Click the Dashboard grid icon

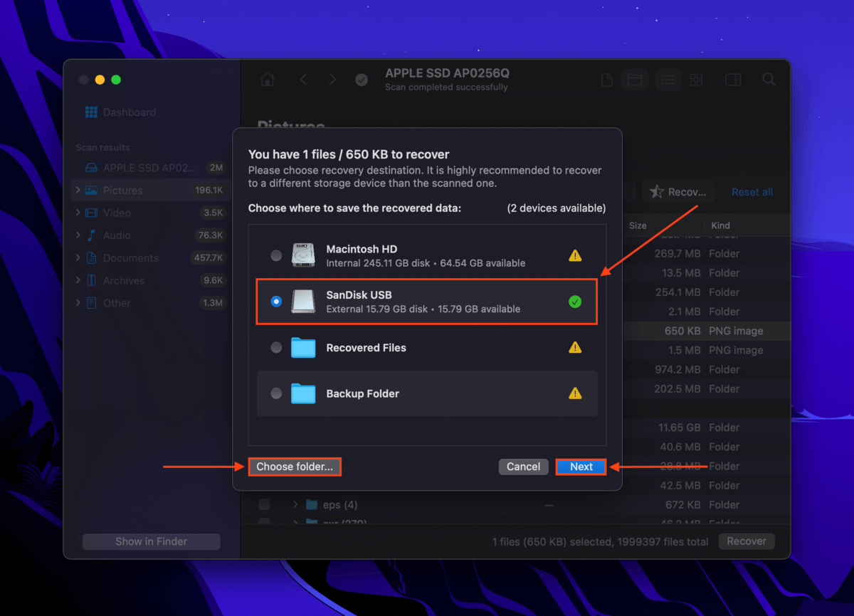pyautogui.click(x=91, y=112)
